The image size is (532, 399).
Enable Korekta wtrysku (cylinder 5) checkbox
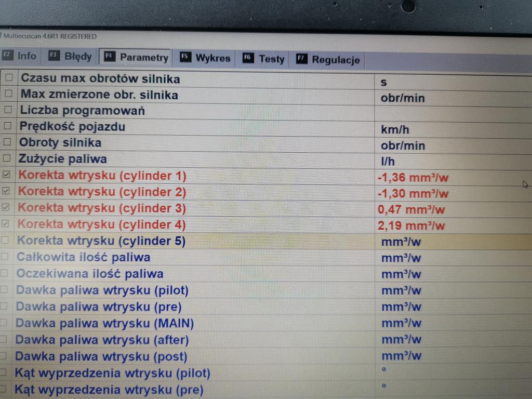click(5, 240)
